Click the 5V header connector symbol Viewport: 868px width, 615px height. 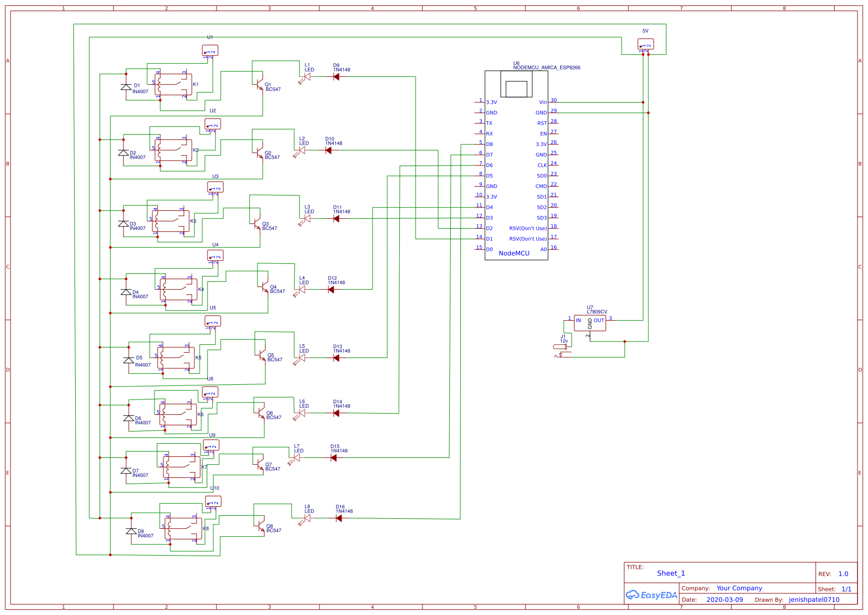645,44
